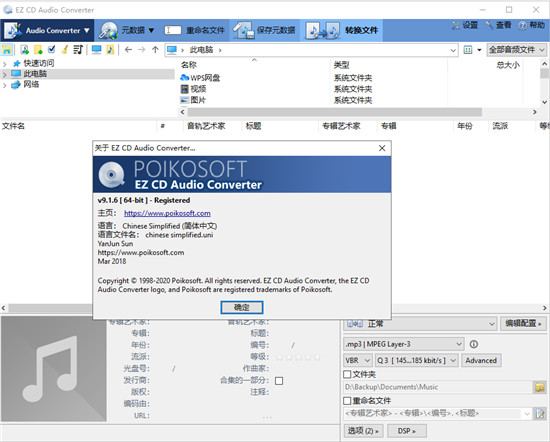Expand the 快速访问 tree node
This screenshot has width=550, height=442.
(x=5, y=64)
